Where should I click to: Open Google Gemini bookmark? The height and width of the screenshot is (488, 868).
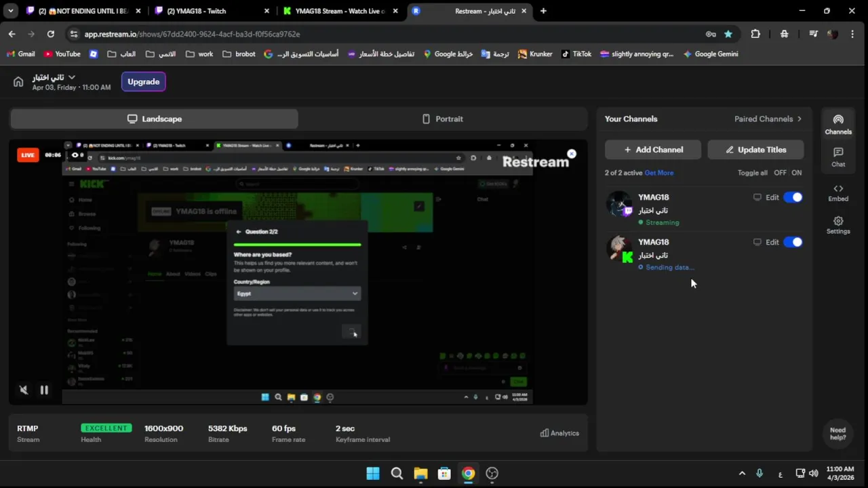(711, 54)
